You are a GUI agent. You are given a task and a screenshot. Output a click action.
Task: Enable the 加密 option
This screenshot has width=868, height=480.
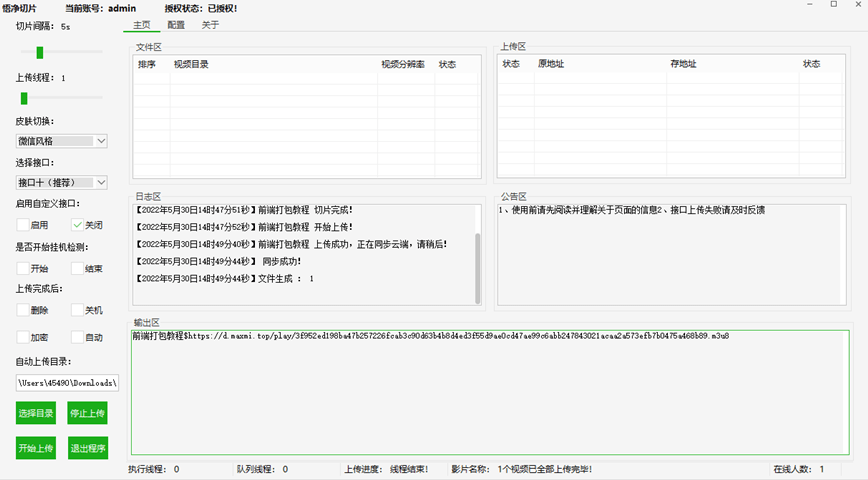(x=23, y=338)
